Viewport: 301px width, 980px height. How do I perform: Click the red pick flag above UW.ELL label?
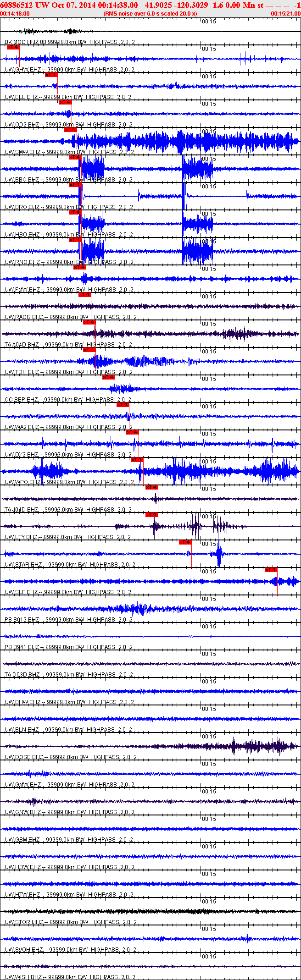click(51, 74)
